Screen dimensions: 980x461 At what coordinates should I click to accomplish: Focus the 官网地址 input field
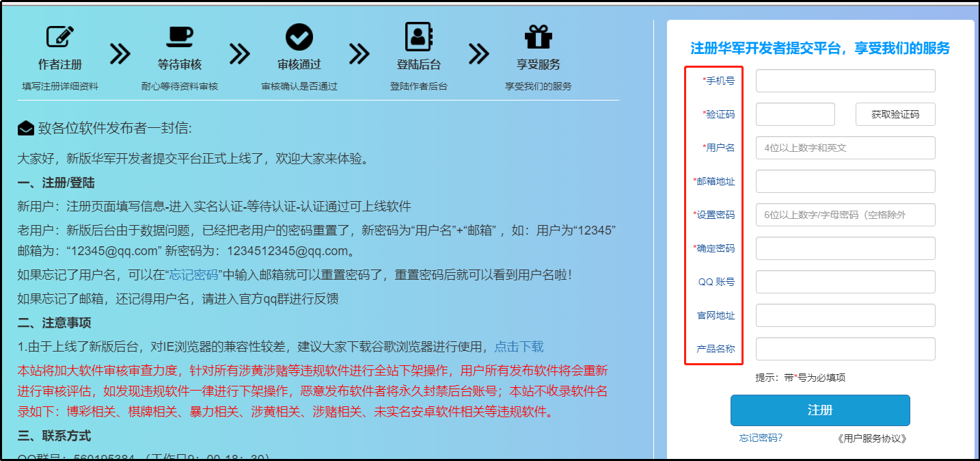tap(845, 315)
